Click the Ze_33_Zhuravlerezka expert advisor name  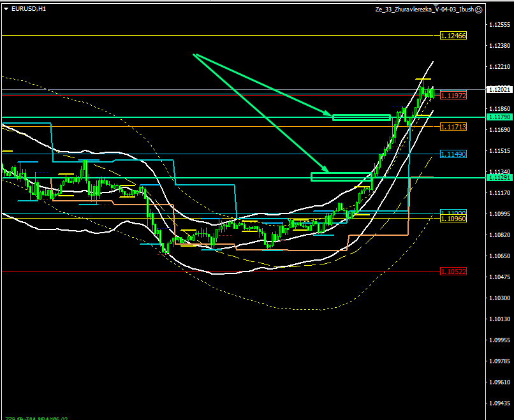pyautogui.click(x=425, y=10)
